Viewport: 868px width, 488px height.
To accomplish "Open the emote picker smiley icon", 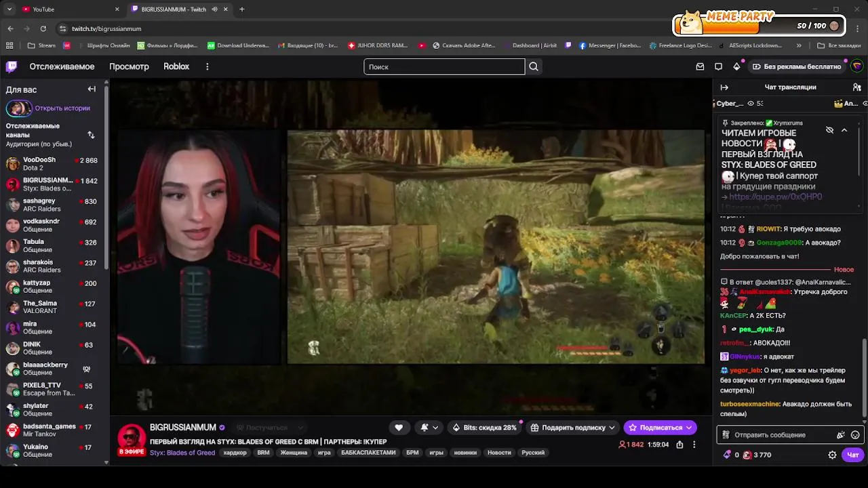I will click(855, 434).
